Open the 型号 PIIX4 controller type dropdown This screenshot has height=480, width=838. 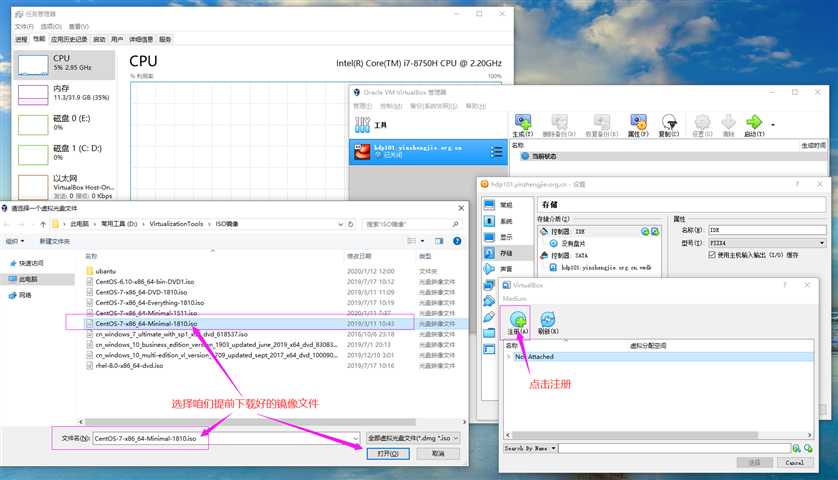(x=767, y=243)
